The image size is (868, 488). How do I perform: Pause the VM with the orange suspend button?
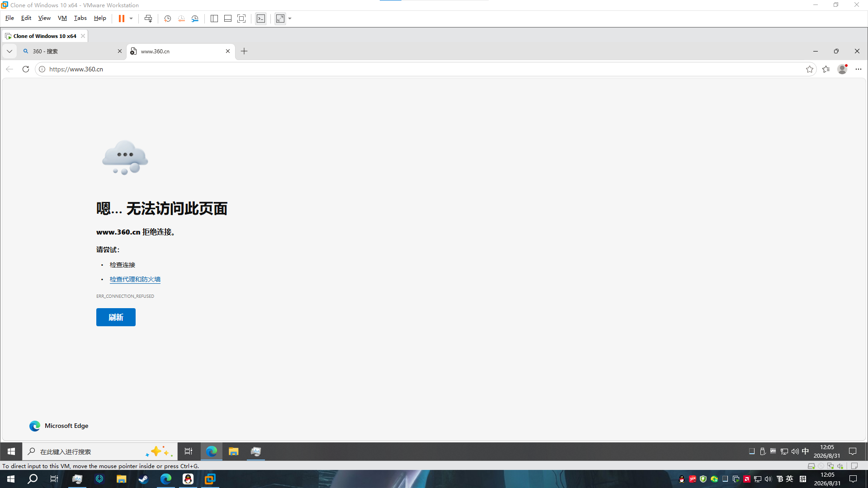[x=121, y=19]
